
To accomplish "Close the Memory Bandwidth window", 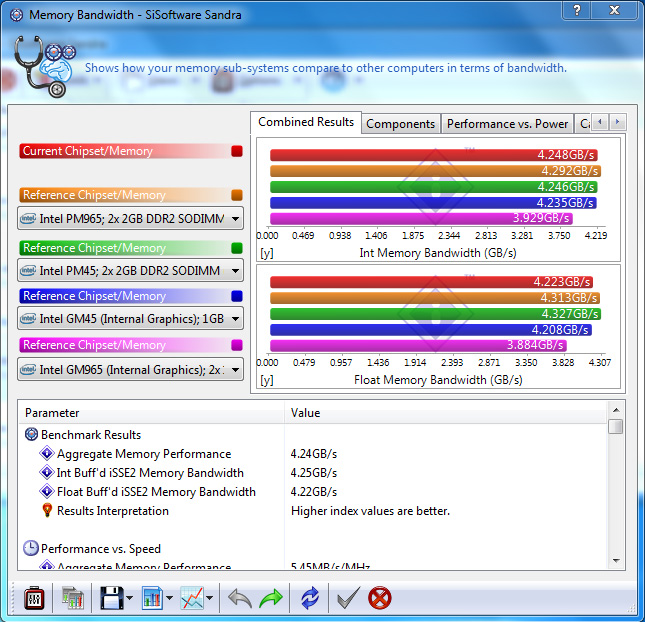I will pyautogui.click(x=614, y=10).
